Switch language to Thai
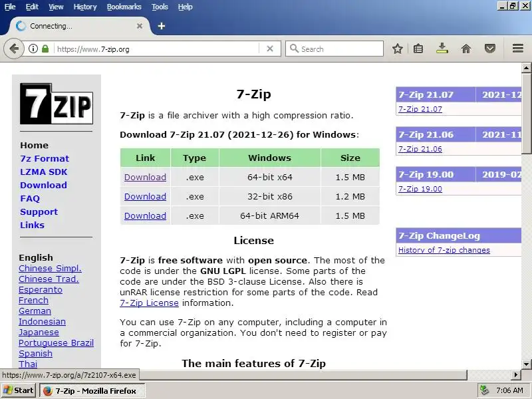The height and width of the screenshot is (399, 532). (28, 364)
